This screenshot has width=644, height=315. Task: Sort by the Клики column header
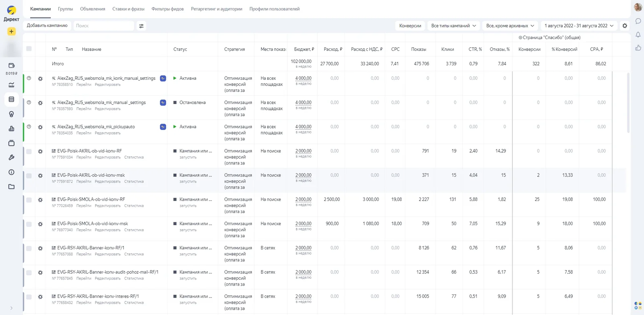(448, 49)
